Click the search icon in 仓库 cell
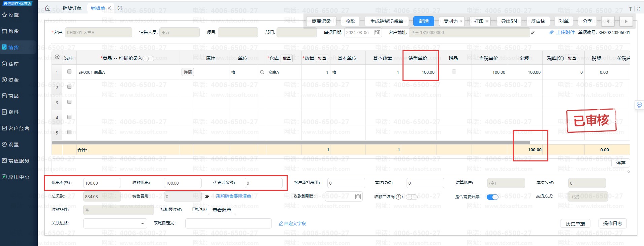The image size is (644, 246). tap(262, 72)
